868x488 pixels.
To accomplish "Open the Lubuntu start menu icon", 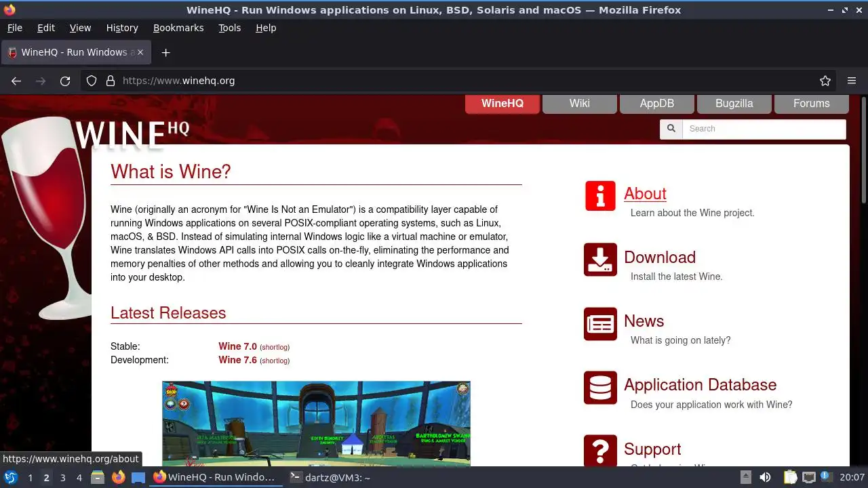I will [x=11, y=477].
